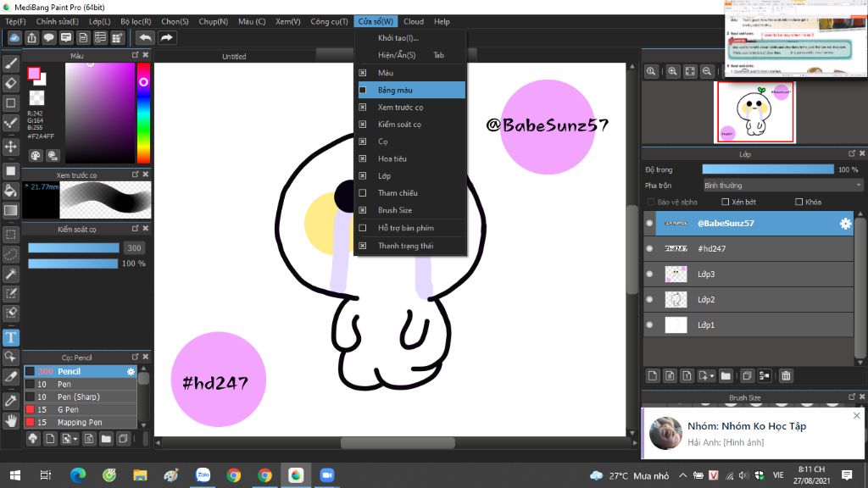Add a new layer folder

pos(726,376)
